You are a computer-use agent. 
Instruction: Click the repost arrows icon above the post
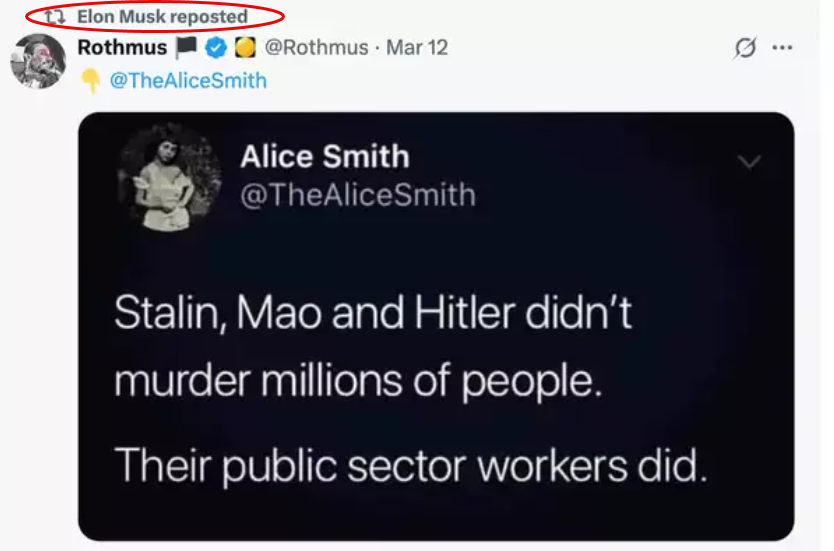click(x=54, y=17)
